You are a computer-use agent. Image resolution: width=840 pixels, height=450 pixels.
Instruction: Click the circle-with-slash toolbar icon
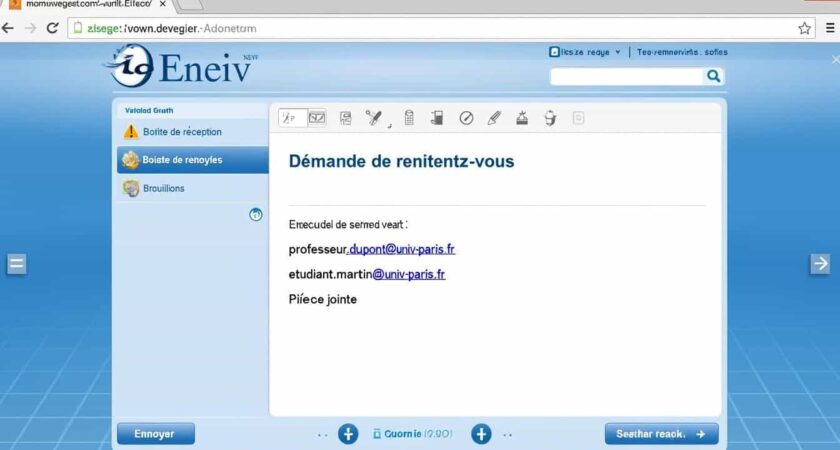(x=467, y=118)
